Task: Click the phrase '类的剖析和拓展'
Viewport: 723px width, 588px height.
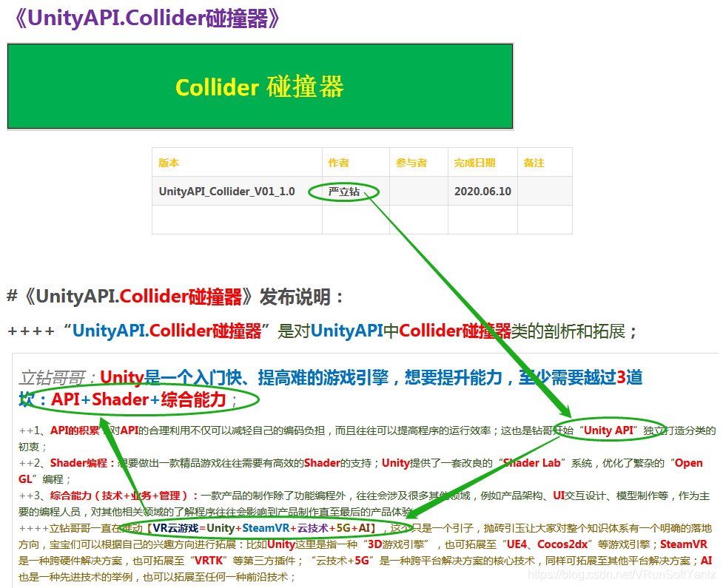Action: [568, 331]
